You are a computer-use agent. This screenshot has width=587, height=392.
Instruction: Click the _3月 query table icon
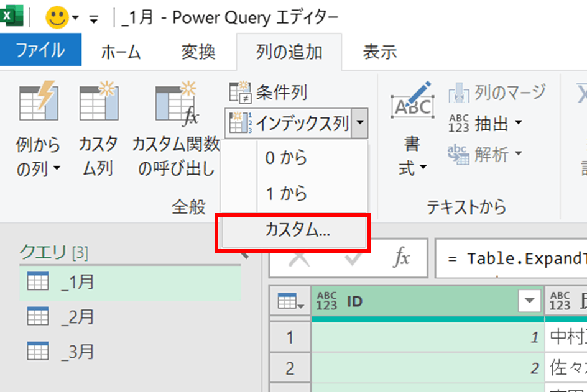coord(38,351)
